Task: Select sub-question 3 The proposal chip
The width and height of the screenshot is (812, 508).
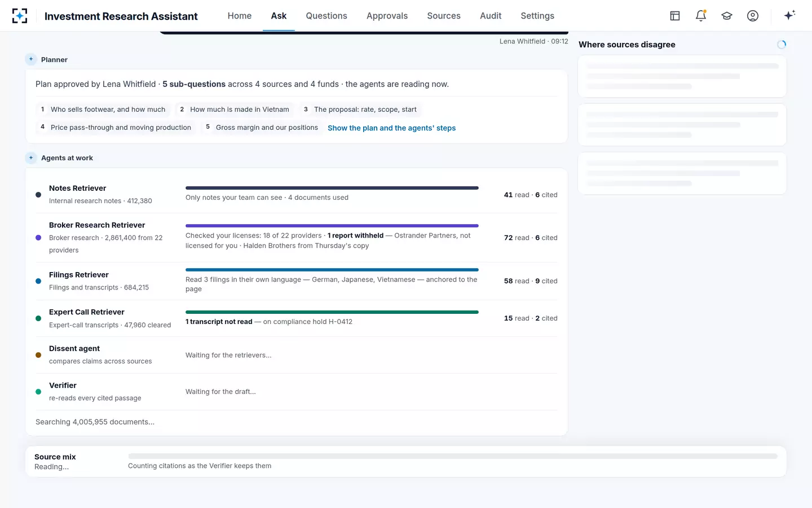Action: [x=360, y=110]
